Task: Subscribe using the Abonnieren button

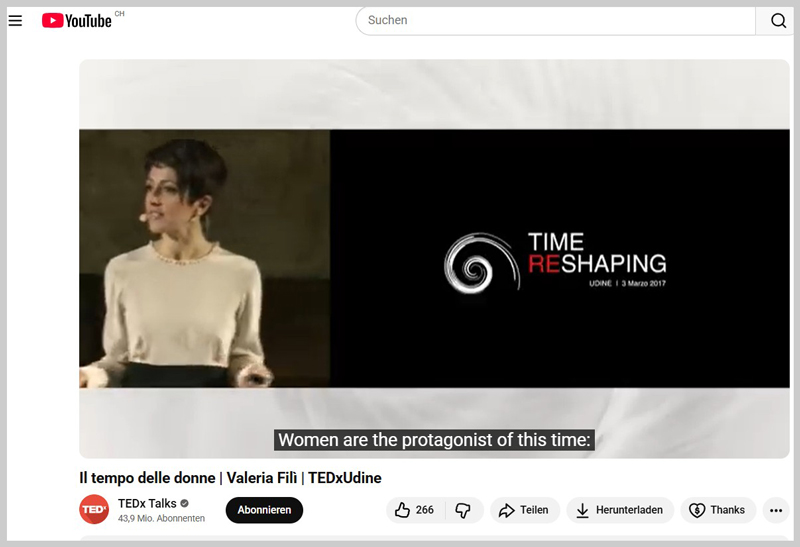Action: click(264, 510)
